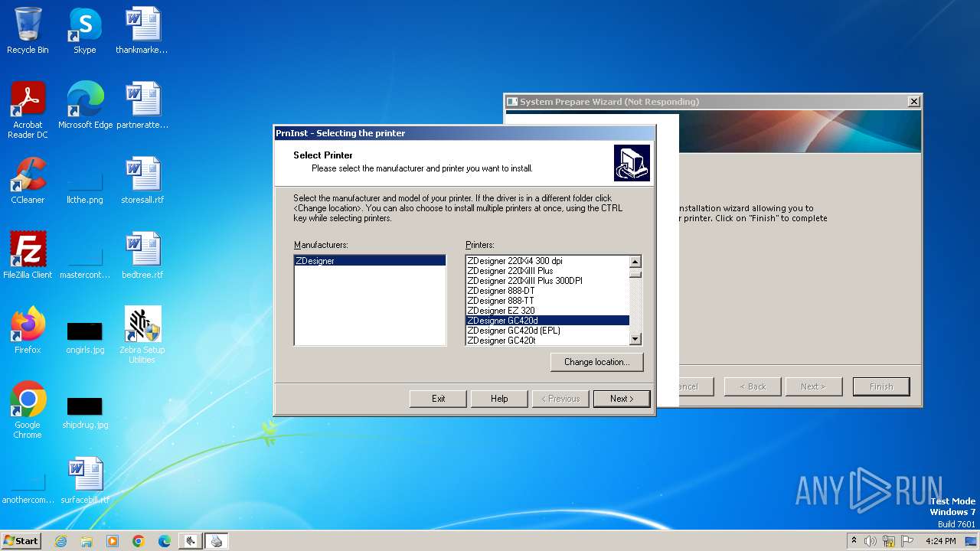Viewport: 980px width, 551px height.
Task: Launch Acrobat Reader DC shortcut
Action: pyautogui.click(x=28, y=109)
